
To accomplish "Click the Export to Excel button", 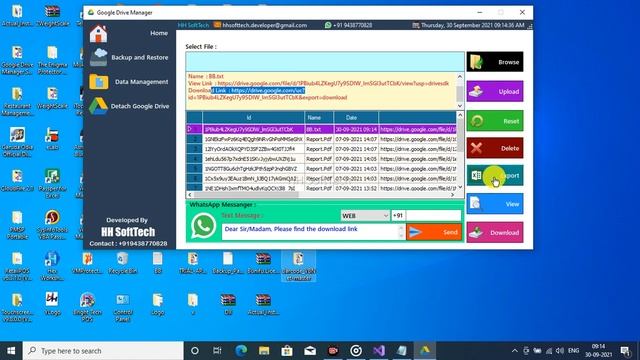I will [x=495, y=176].
